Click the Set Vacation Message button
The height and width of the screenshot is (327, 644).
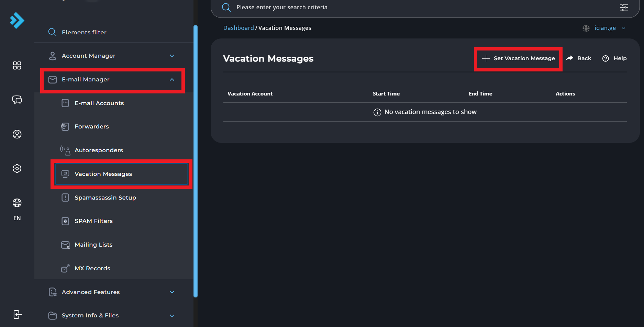click(518, 58)
